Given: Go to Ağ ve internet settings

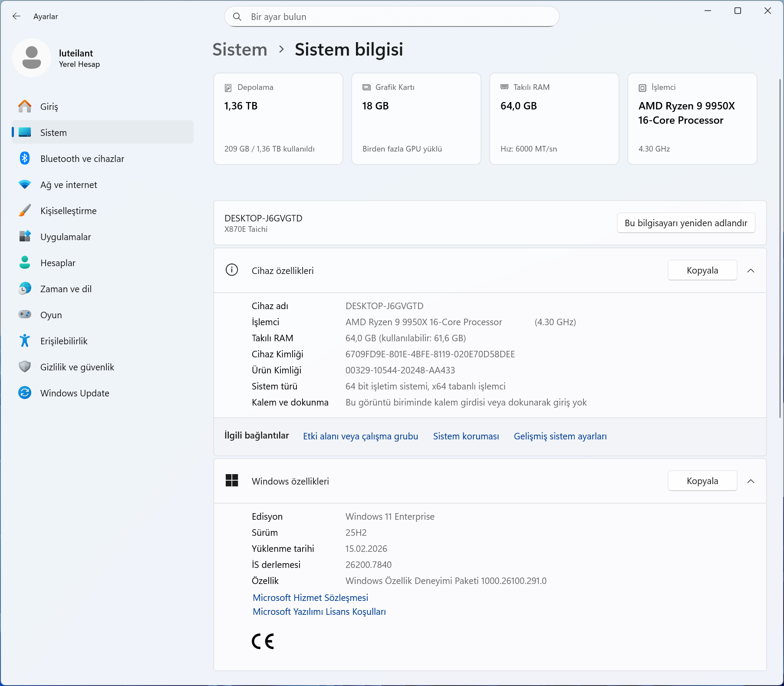Looking at the screenshot, I should [x=103, y=185].
